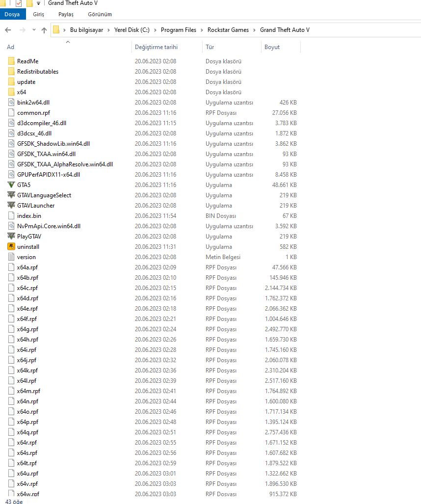Viewport: 421px width, 504px height.
Task: Click the uninstall program icon
Action: click(11, 246)
